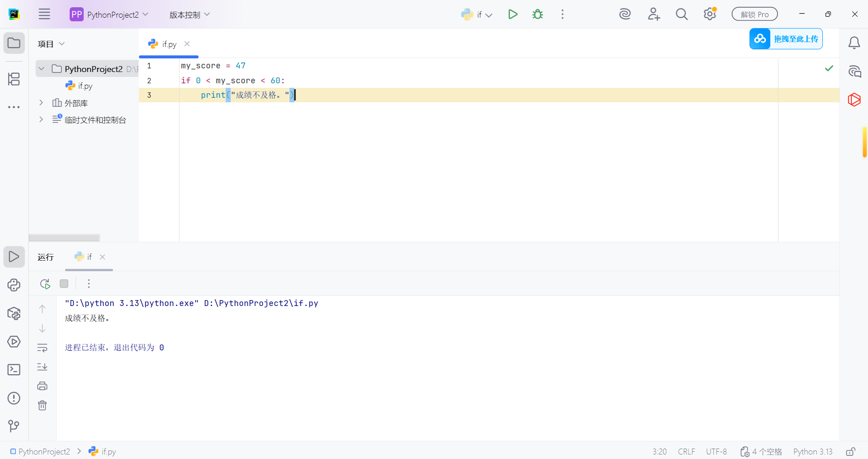Click PythonProject2 in the breadcrumb bar
Screen dimensions: 868x459
40,451
